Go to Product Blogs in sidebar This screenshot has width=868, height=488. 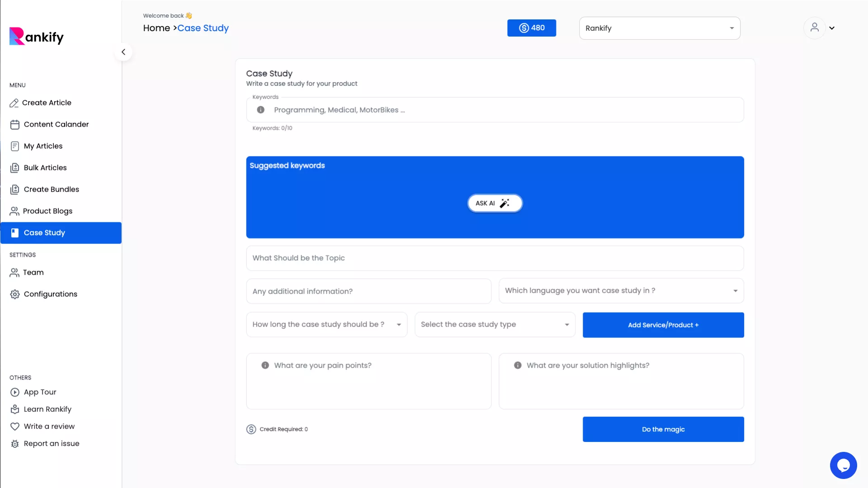pyautogui.click(x=47, y=211)
